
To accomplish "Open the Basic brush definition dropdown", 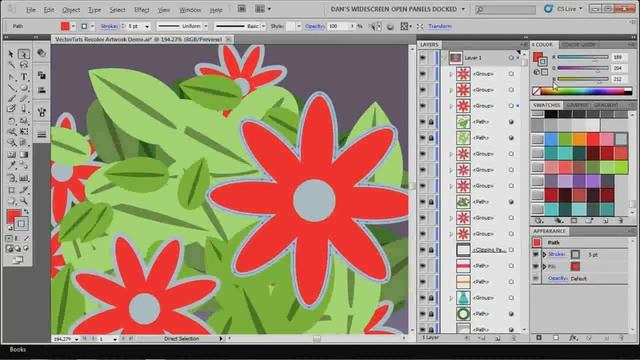I will [x=263, y=27].
